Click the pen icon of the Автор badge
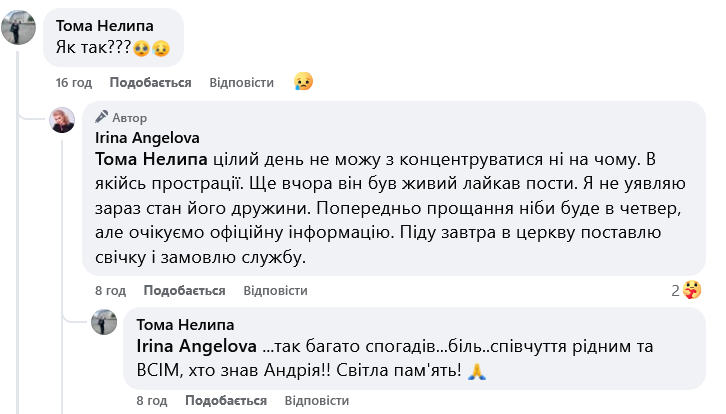The width and height of the screenshot is (726, 414). 101,117
